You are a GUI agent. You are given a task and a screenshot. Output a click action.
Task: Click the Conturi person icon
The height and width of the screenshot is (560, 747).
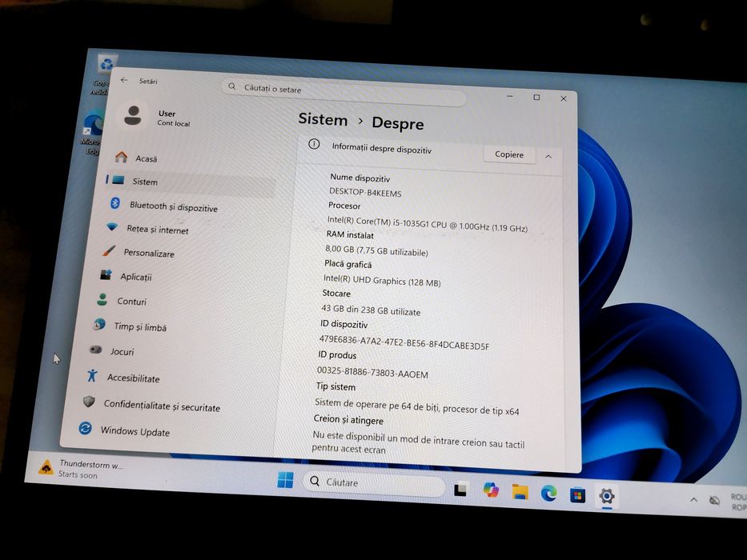(x=102, y=299)
